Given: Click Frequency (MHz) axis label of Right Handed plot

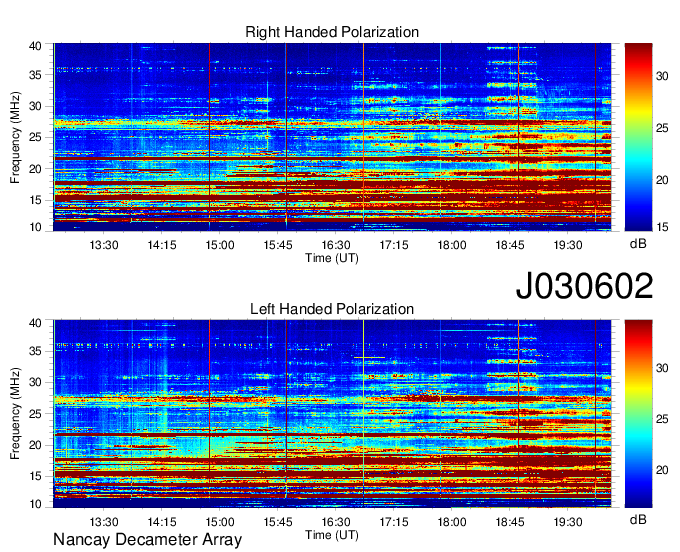Looking at the screenshot, I should [x=15, y=137].
